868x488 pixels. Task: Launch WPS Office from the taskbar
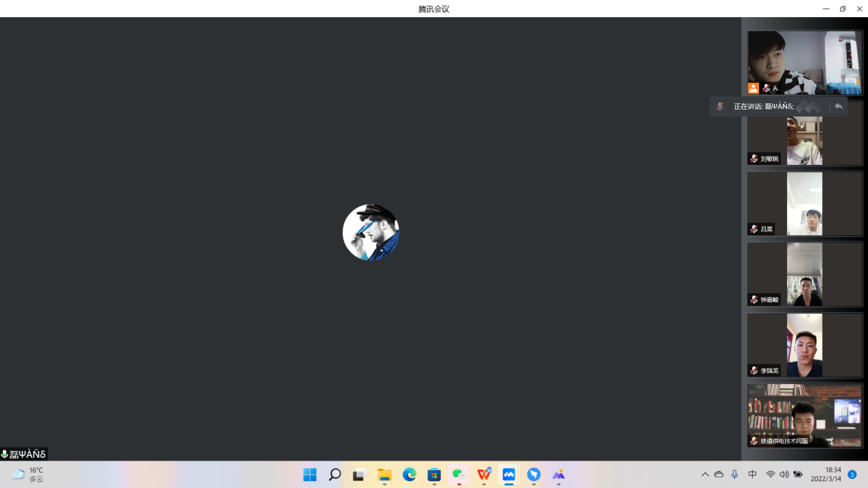484,474
